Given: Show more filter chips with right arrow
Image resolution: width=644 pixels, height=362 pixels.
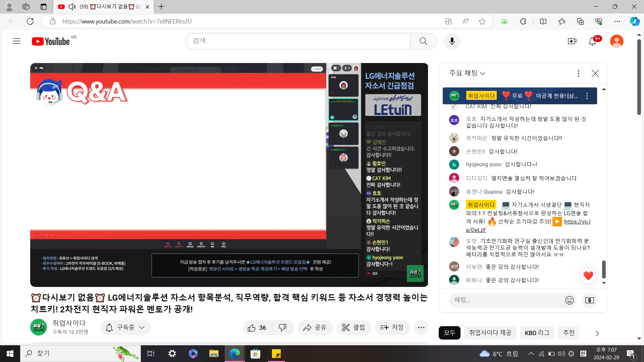Looking at the screenshot, I should (597, 333).
